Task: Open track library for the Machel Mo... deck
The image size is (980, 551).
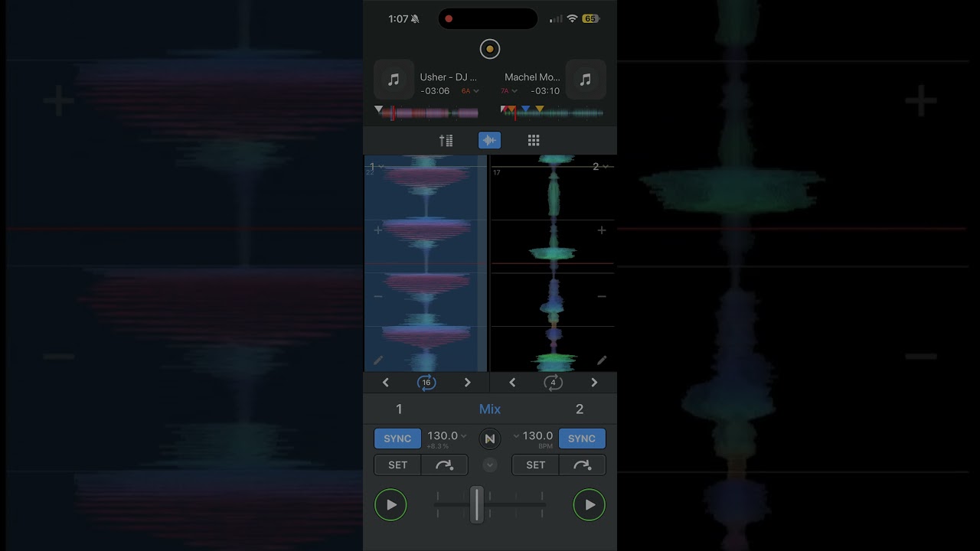Action: 586,80
